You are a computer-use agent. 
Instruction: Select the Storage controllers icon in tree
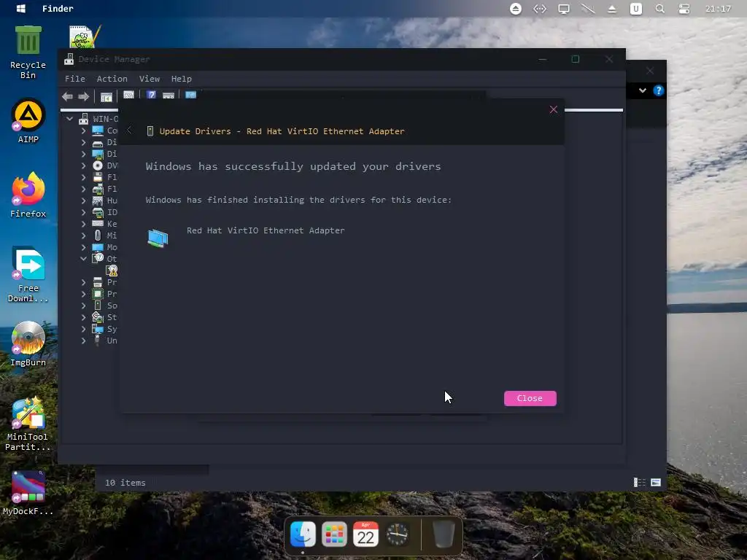(x=98, y=317)
